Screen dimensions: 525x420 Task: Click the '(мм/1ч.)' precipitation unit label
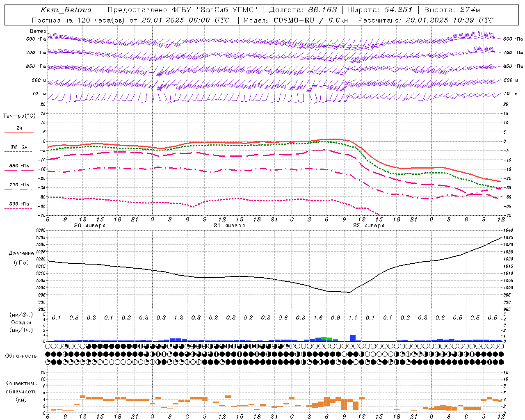tap(21, 330)
